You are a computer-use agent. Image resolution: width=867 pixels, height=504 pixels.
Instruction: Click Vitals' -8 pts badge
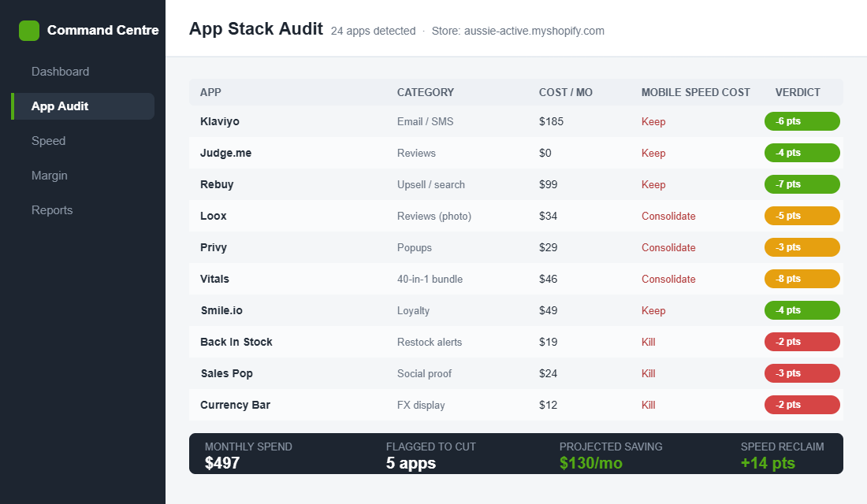[802, 279]
